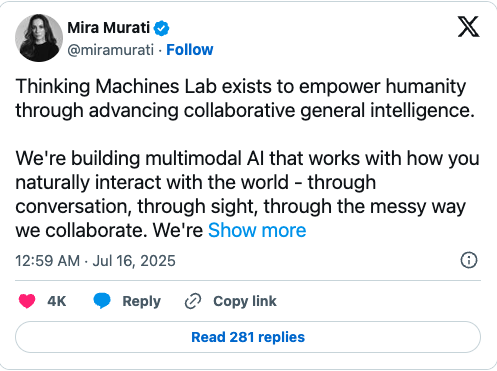
Task: Click the blue reply speech bubble icon
Action: (x=102, y=301)
